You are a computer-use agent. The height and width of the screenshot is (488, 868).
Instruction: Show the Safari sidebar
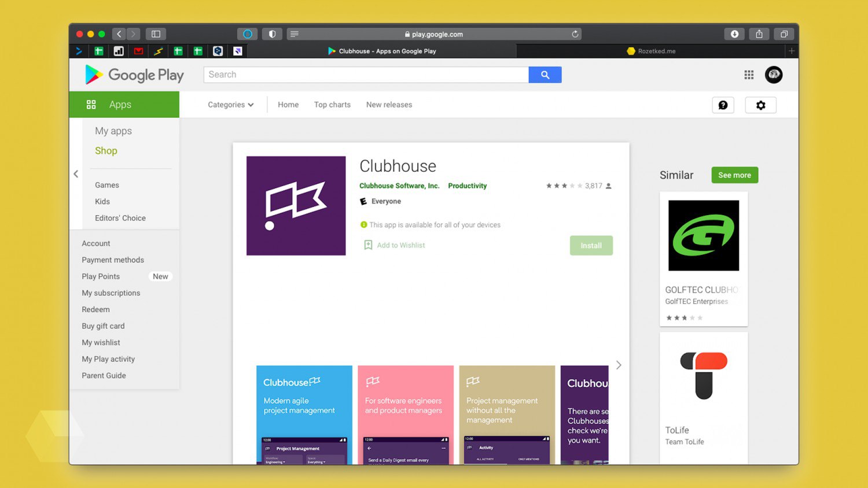coord(156,34)
